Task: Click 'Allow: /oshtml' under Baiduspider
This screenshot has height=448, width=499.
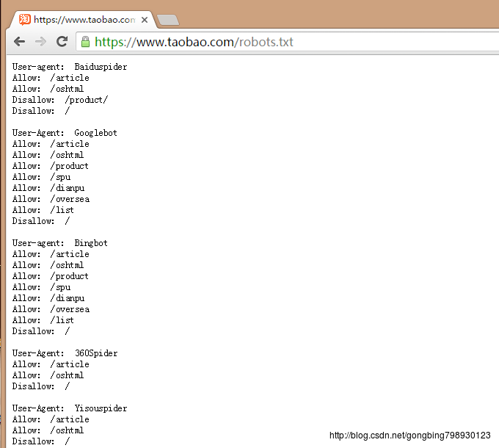Action: pyautogui.click(x=48, y=89)
